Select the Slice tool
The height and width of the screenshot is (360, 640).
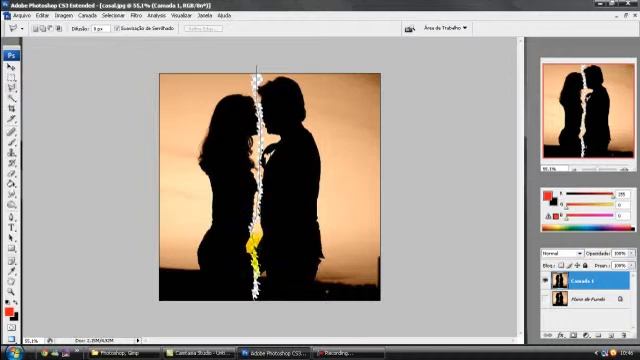pos(11,120)
